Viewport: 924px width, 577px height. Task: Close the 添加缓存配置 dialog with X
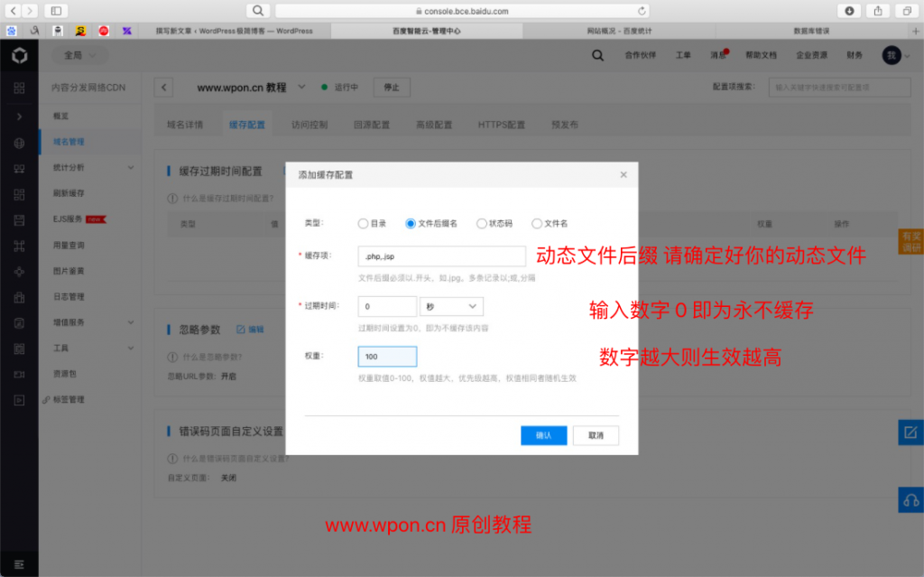pyautogui.click(x=624, y=174)
